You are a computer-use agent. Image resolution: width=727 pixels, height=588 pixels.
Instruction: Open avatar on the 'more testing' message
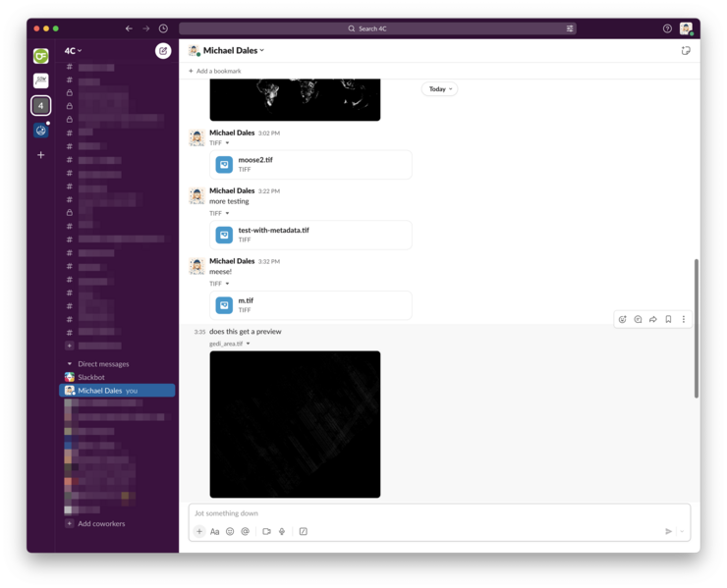pyautogui.click(x=196, y=196)
